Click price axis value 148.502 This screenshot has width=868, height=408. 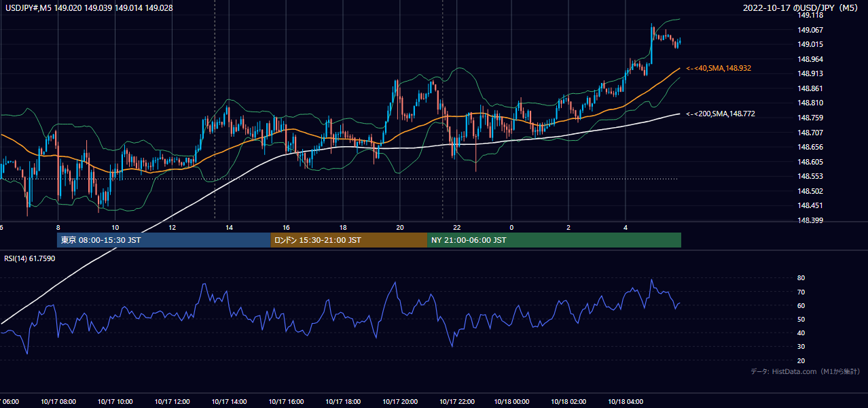coord(810,191)
